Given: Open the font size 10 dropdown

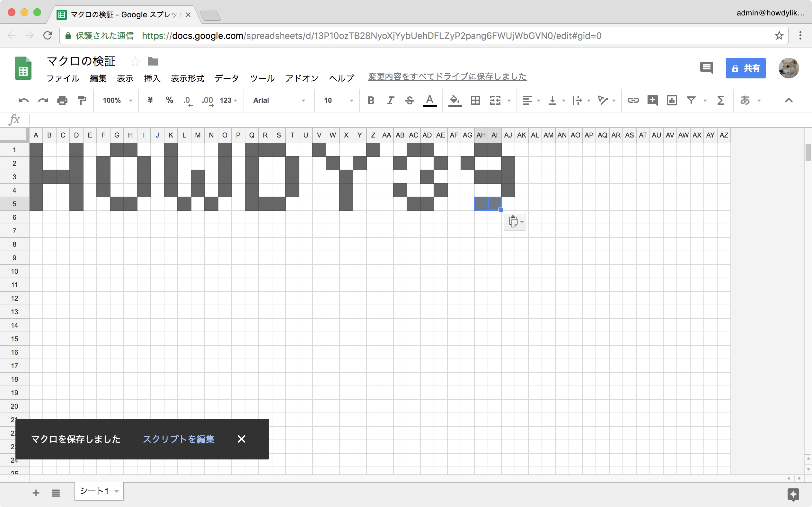Looking at the screenshot, I should click(x=339, y=100).
